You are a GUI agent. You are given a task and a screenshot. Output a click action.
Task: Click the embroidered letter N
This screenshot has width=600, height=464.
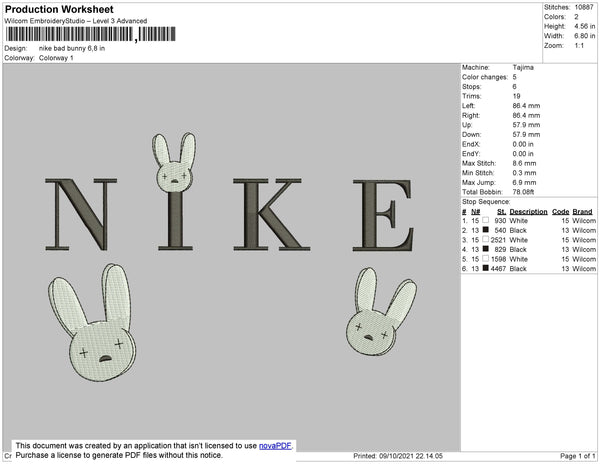[x=81, y=215]
